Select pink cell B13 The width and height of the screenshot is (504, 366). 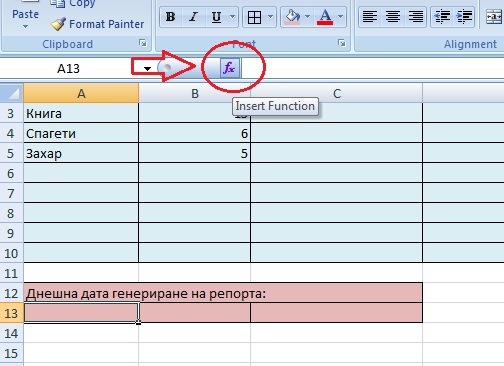195,313
